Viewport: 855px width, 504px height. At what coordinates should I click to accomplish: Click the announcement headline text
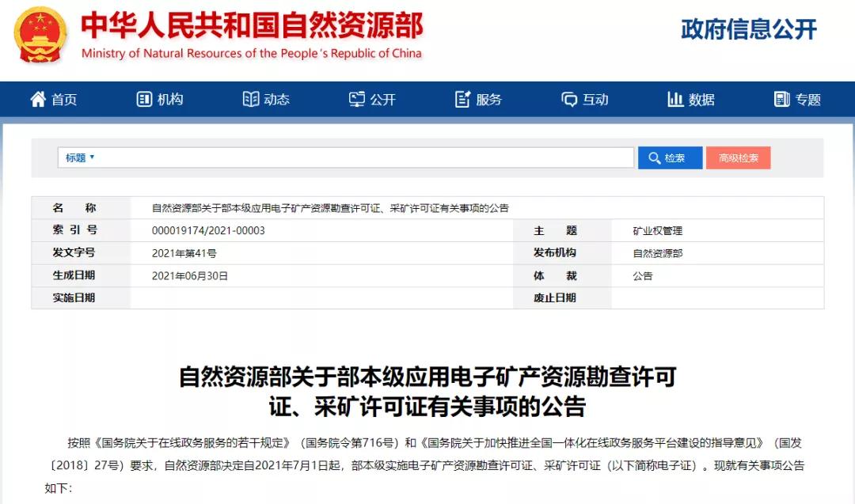[427, 391]
